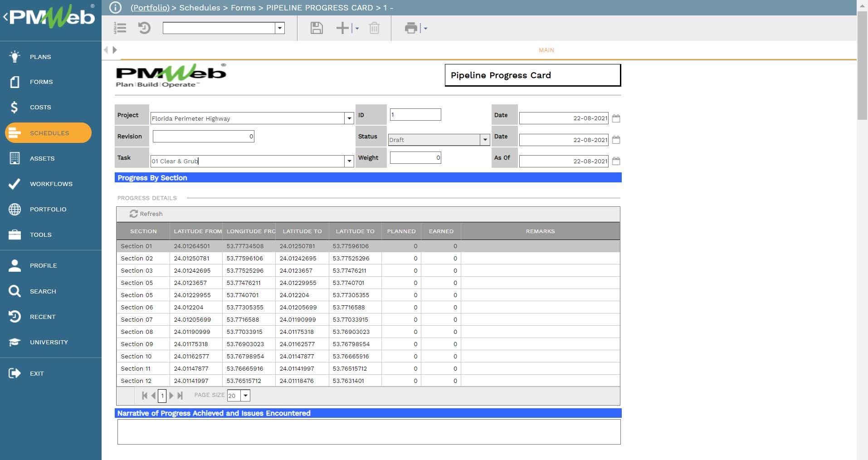This screenshot has height=460, width=868.
Task: Expand the Project dropdown
Action: click(349, 118)
